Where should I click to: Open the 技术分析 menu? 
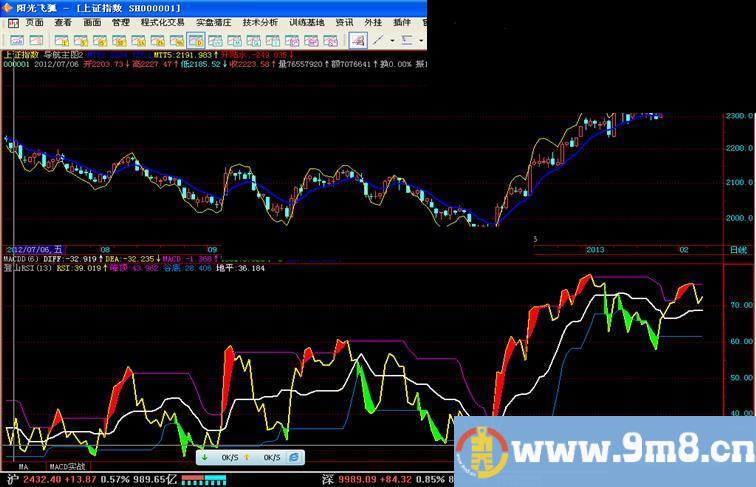point(261,22)
